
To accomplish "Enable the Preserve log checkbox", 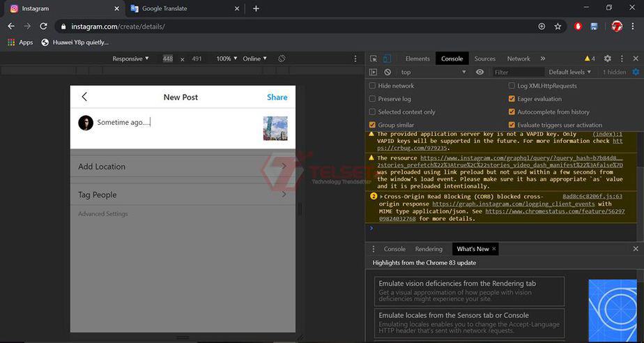I will pyautogui.click(x=372, y=99).
